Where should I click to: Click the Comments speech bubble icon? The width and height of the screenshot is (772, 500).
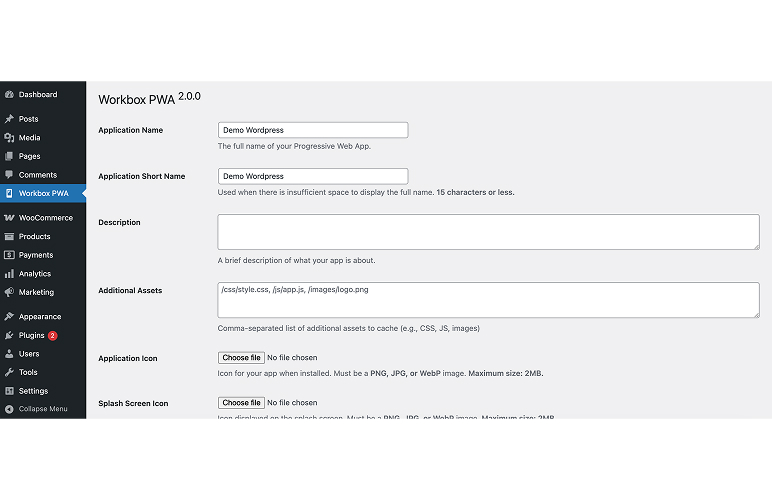tap(9, 175)
